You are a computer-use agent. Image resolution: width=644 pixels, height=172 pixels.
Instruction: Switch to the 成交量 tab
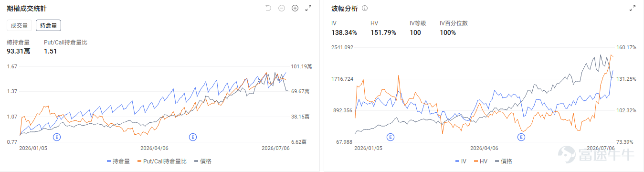[19, 26]
